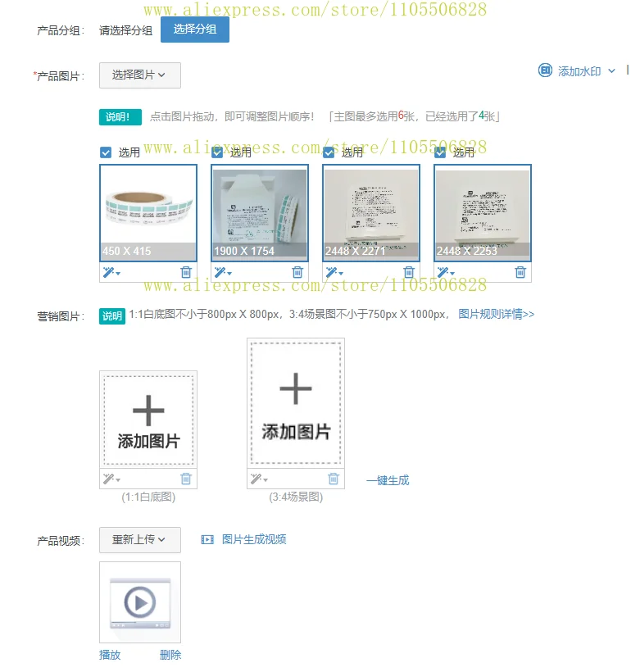Open the 图片规则详情>> link
This screenshot has width=631, height=672.
[x=497, y=314]
